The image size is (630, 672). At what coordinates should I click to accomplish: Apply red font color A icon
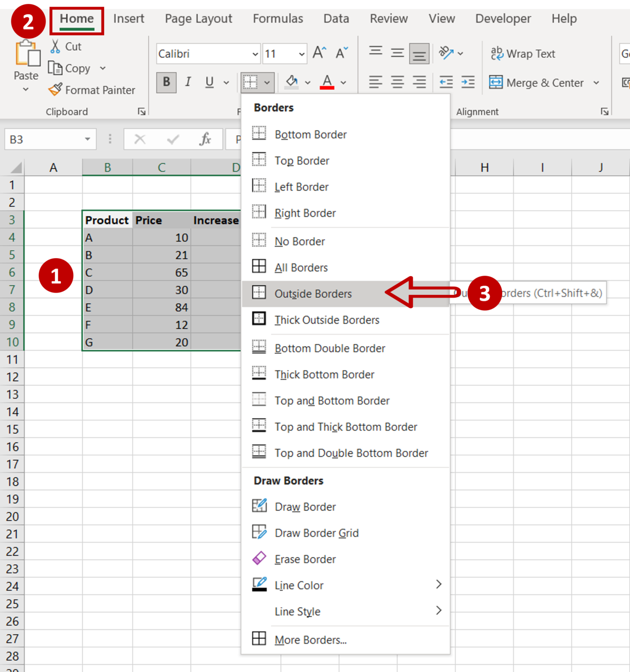pos(327,82)
